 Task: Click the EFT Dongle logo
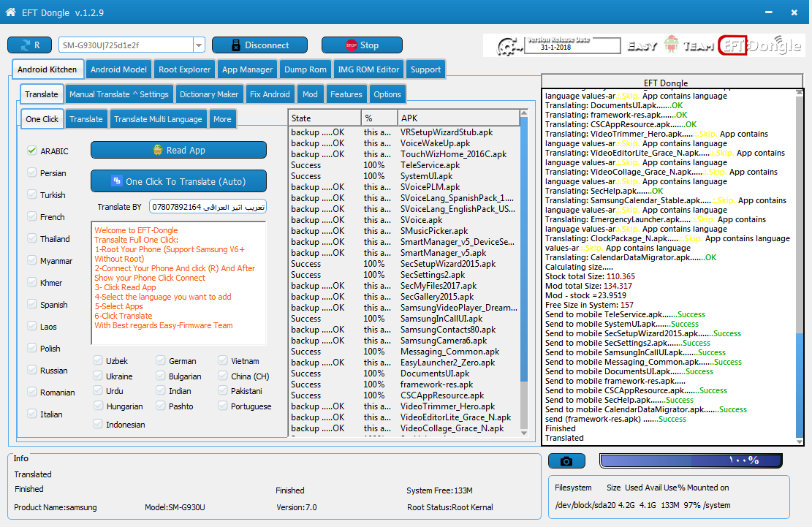click(x=759, y=45)
